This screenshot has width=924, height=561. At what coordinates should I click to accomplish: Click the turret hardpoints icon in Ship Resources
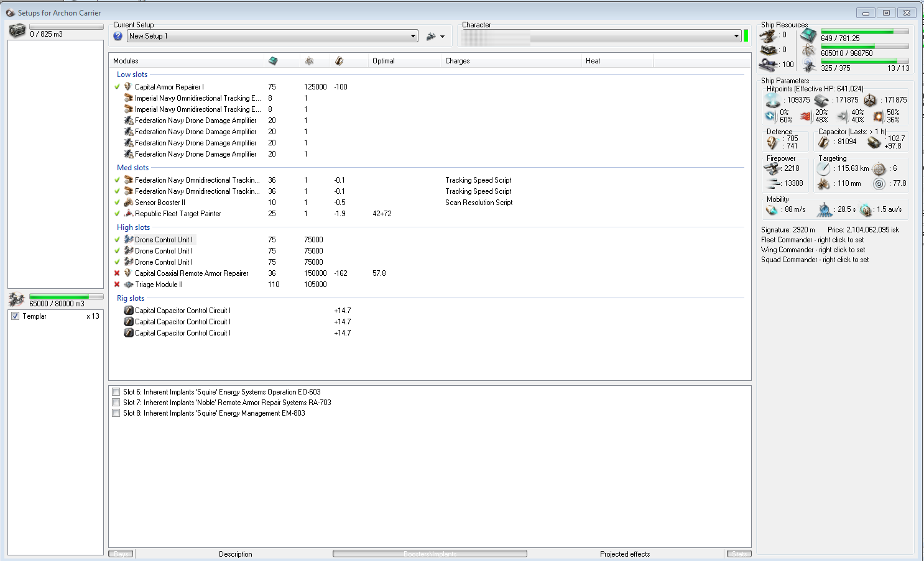click(x=769, y=35)
